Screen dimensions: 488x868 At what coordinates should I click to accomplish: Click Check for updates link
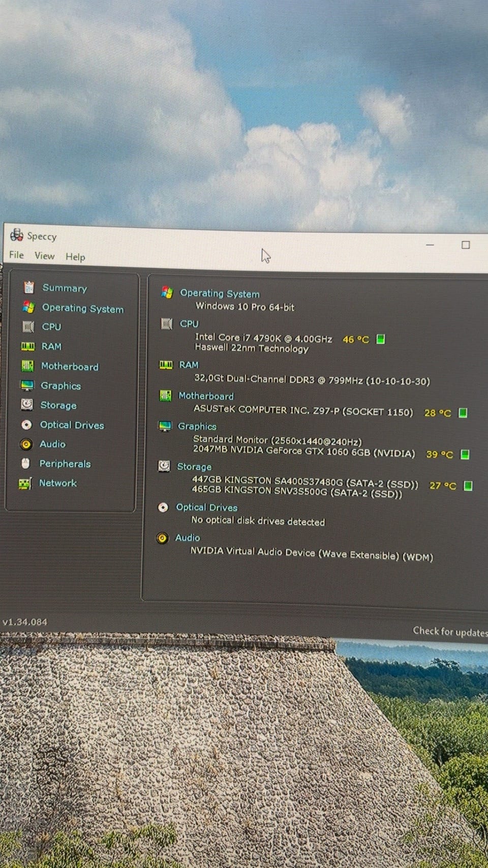tap(450, 632)
